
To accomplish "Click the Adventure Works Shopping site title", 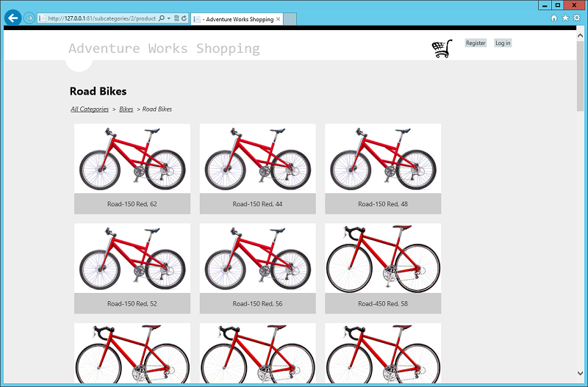I will coord(164,48).
